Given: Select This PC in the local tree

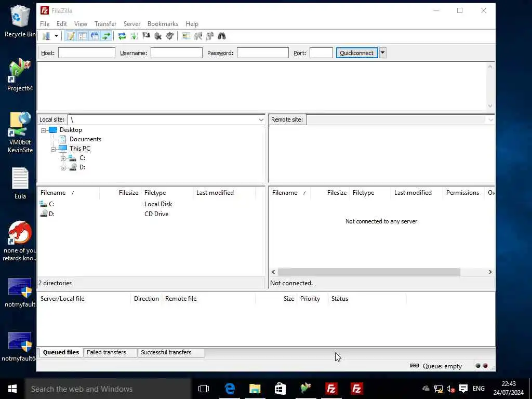Looking at the screenshot, I should [79, 149].
